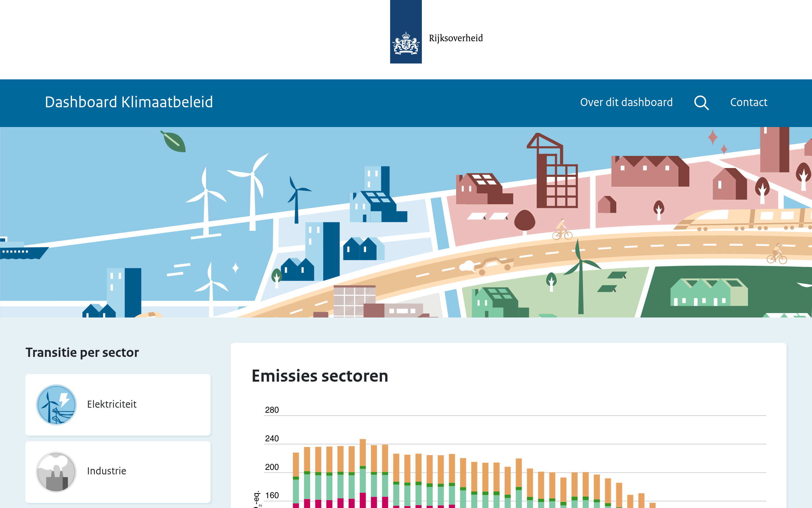Click the 280 y-axis label
Viewport: 812px width, 508px height.
pyautogui.click(x=272, y=410)
